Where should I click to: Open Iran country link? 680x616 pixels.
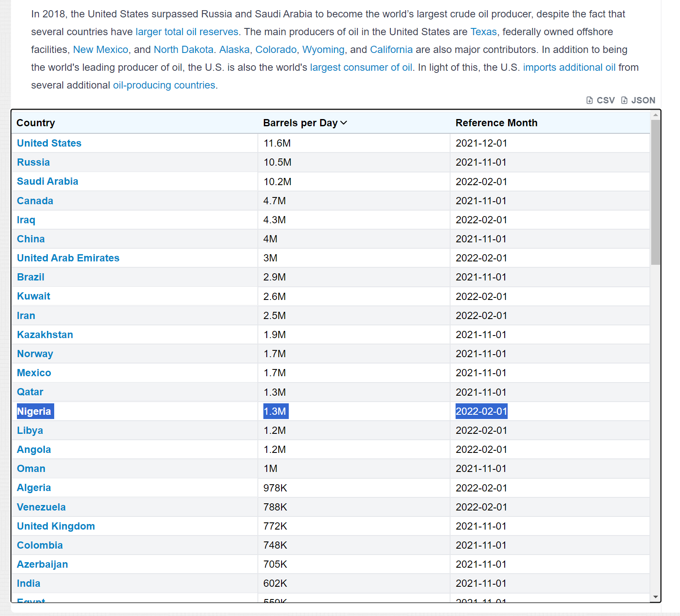(26, 316)
